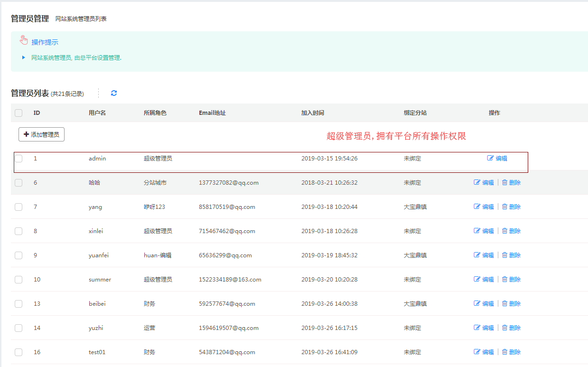Screen dimensions: 588x367
Task: Collapse the tip via the blue triangle
Action: [x=24, y=57]
